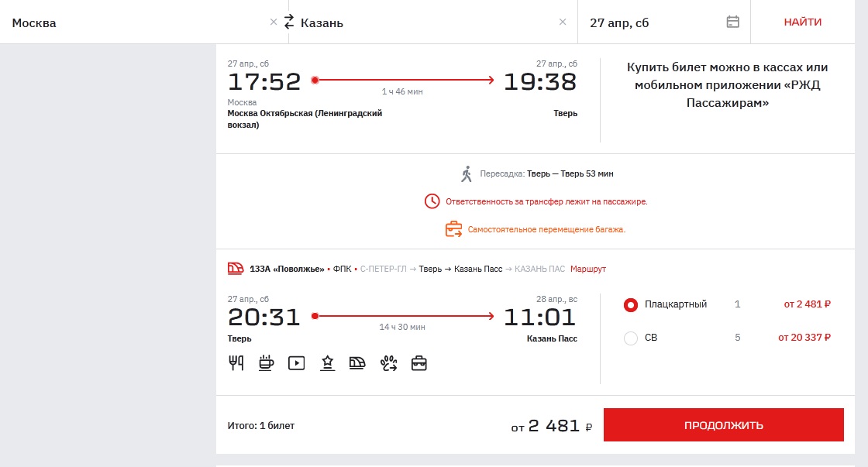Select the СВ carriage option
Viewport: 868px width, 467px height.
(x=631, y=338)
